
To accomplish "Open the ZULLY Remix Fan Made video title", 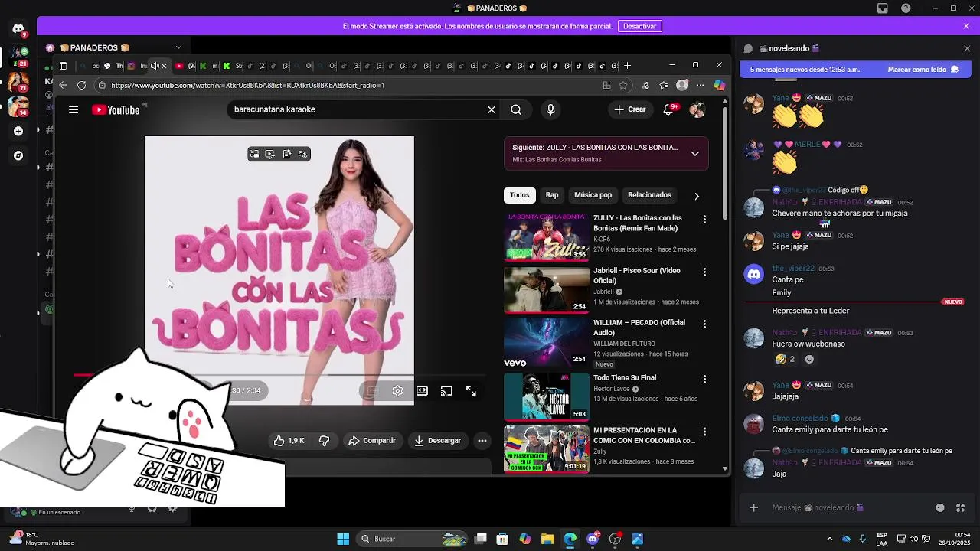I will [x=638, y=223].
